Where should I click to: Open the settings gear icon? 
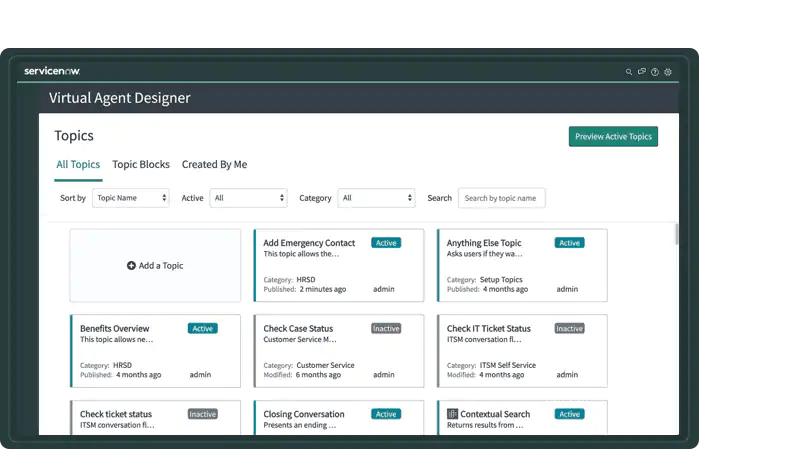[x=668, y=72]
